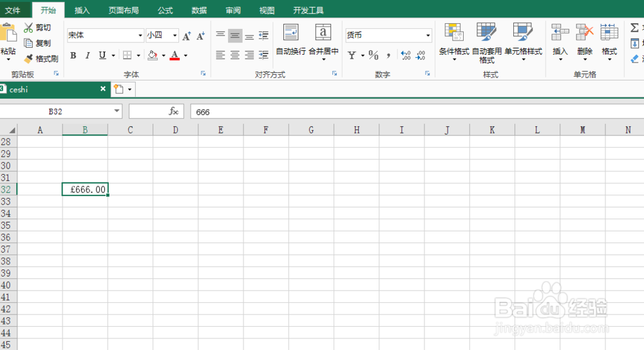The width and height of the screenshot is (644, 350).
Task: Open Format as Table (自动套用格式)
Action: 487,43
